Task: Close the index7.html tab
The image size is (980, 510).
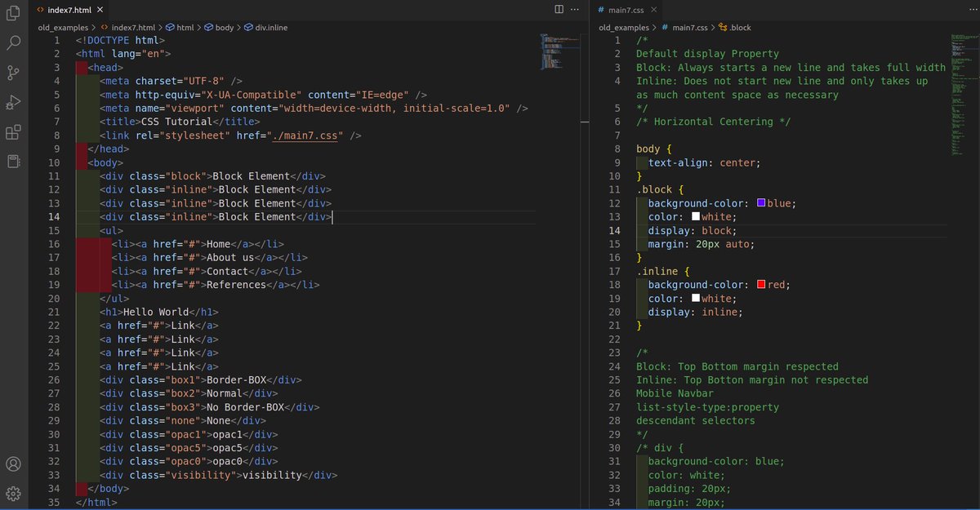Action: coord(100,10)
